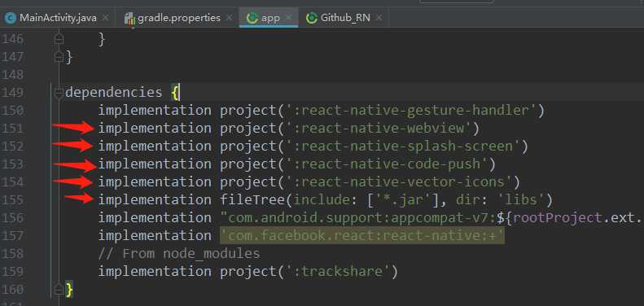Image resolution: width=644 pixels, height=306 pixels.
Task: Click the fold end marker on line 160
Action: 59,290
